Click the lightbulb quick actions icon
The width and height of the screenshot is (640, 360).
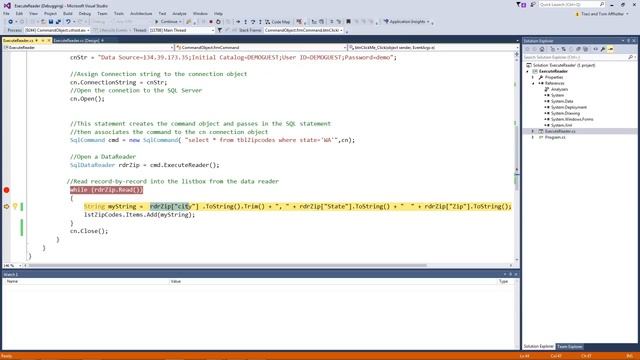tap(15, 207)
